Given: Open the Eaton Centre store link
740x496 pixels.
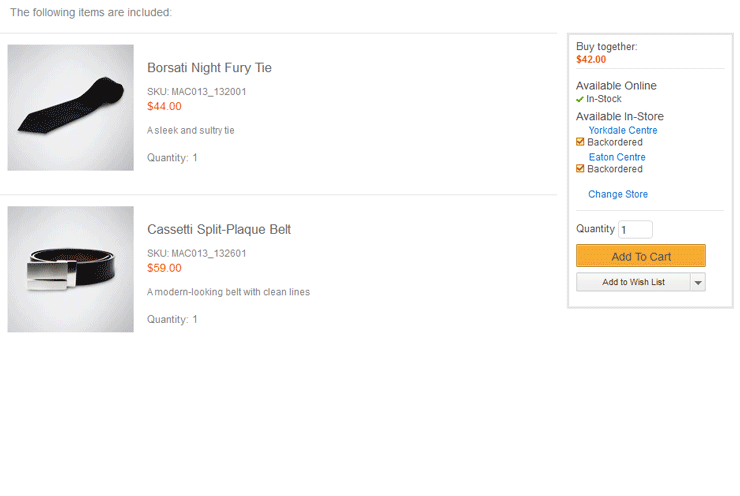Looking at the screenshot, I should [x=616, y=157].
